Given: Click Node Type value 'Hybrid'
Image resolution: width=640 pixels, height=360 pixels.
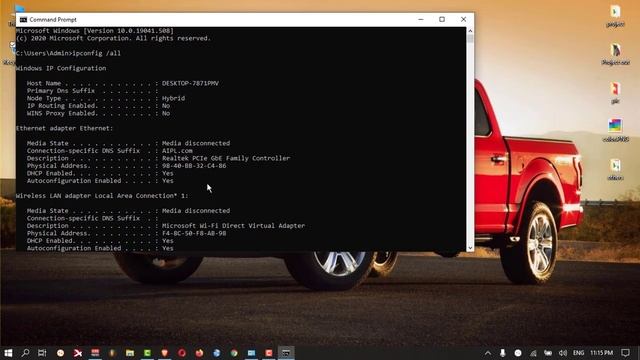Looking at the screenshot, I should coord(173,98).
